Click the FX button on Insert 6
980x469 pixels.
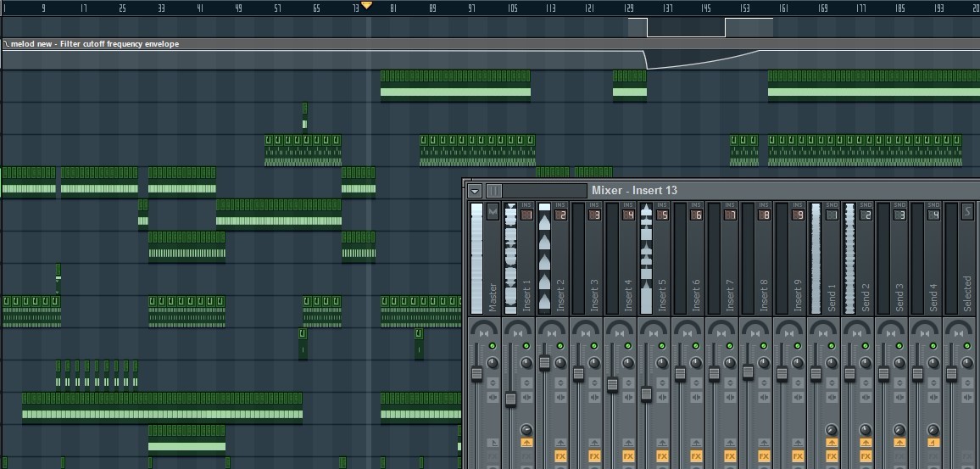(696, 456)
